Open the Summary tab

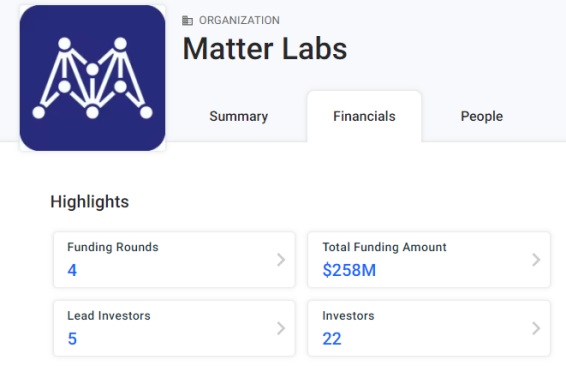coord(239,117)
